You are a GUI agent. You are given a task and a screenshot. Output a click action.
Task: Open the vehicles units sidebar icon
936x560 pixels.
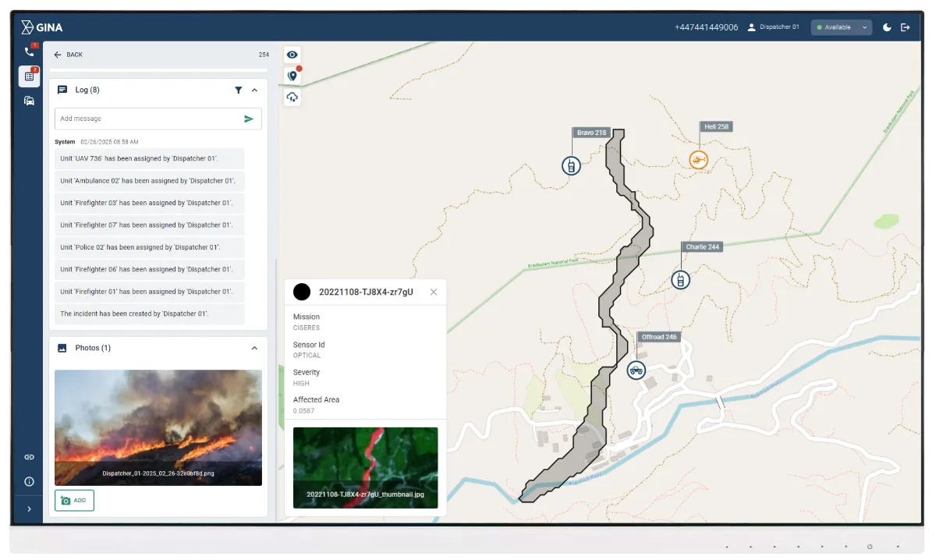click(29, 101)
